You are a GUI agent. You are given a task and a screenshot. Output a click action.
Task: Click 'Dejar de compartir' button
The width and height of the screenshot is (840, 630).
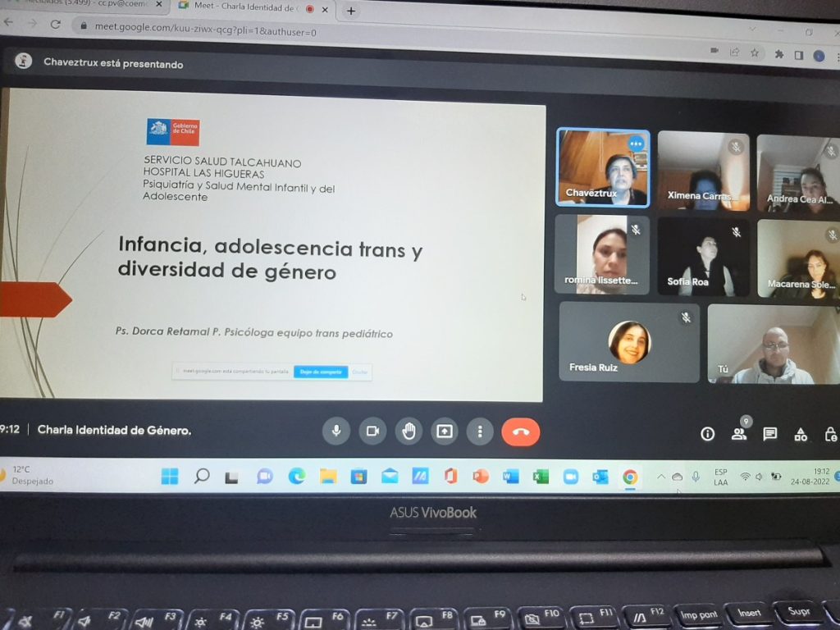(x=320, y=372)
